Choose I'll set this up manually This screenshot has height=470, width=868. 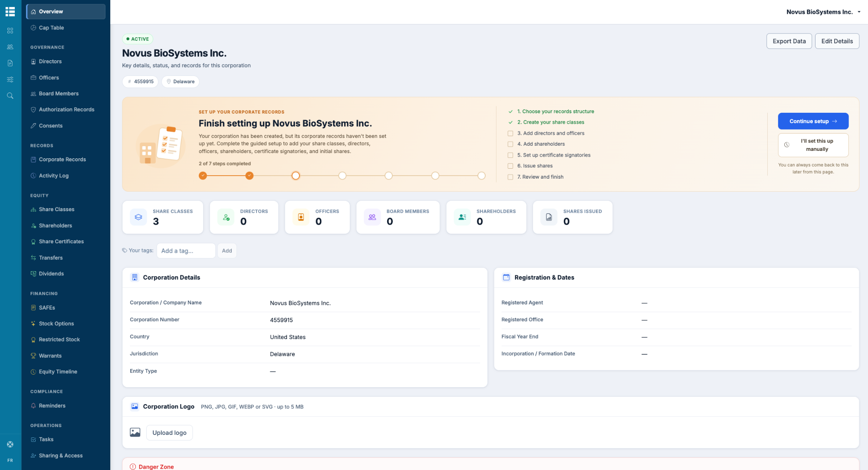click(x=813, y=145)
